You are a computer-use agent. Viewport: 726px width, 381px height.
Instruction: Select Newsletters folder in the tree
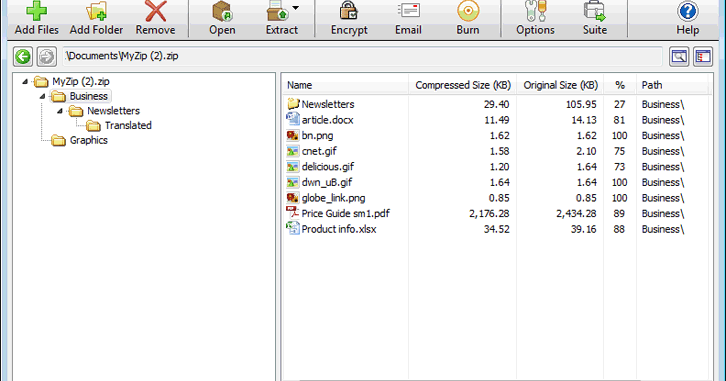(x=113, y=111)
